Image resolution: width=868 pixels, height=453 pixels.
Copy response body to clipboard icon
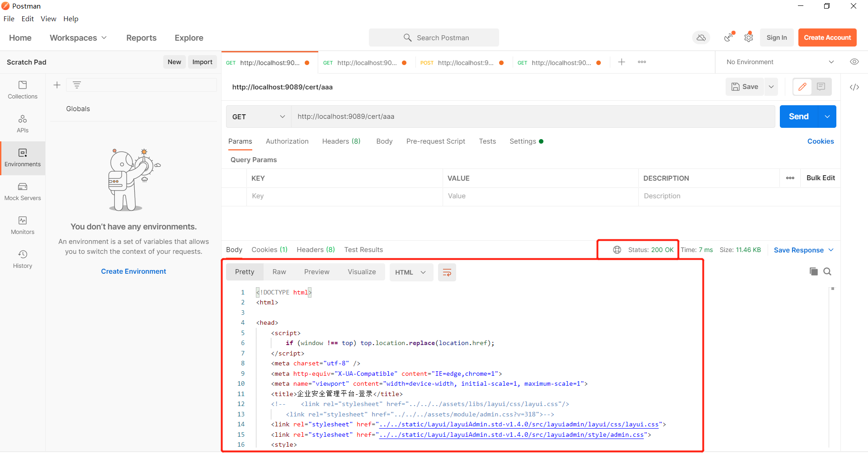(x=814, y=271)
